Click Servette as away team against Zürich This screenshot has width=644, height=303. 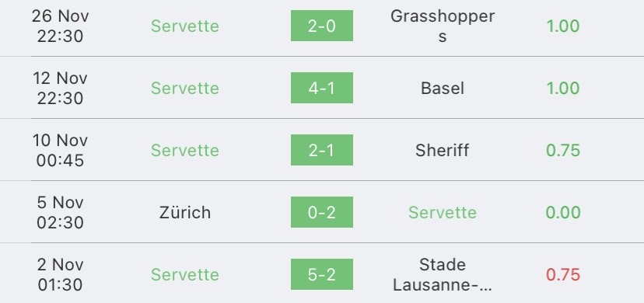pos(443,212)
